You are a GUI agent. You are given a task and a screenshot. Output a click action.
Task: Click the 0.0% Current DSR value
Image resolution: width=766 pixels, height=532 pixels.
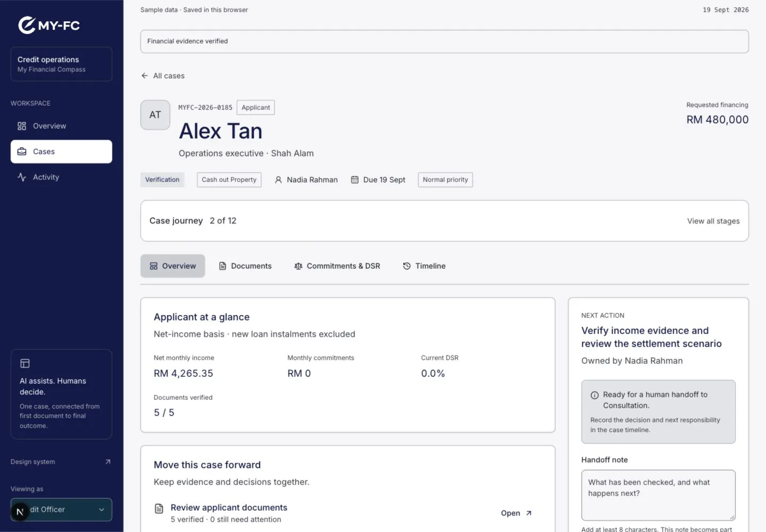(x=433, y=373)
